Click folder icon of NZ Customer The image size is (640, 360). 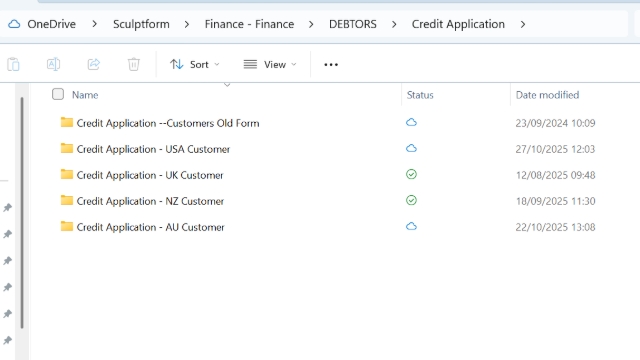click(x=67, y=200)
